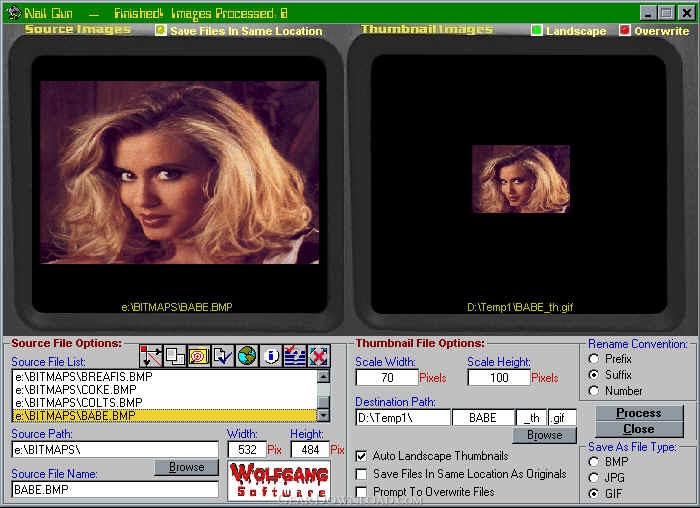Click the resize arrows toolbar icon
The image size is (700, 508).
click(x=150, y=356)
